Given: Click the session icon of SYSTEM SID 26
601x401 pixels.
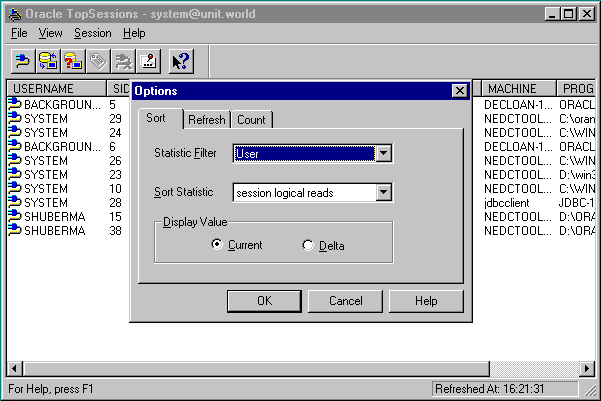Looking at the screenshot, I should [15, 160].
